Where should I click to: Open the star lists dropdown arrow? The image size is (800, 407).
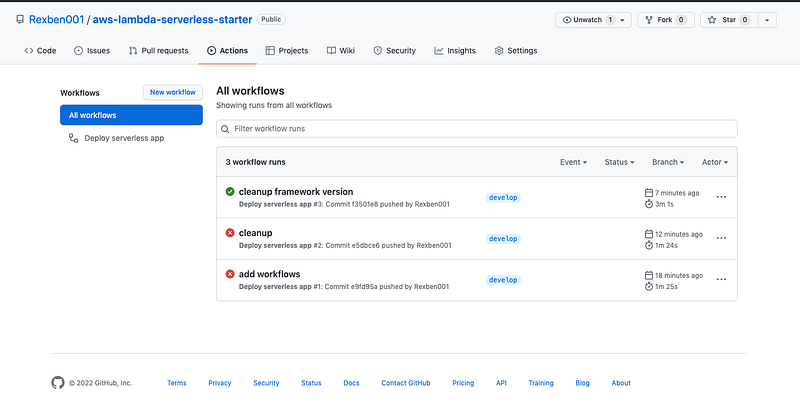click(767, 20)
